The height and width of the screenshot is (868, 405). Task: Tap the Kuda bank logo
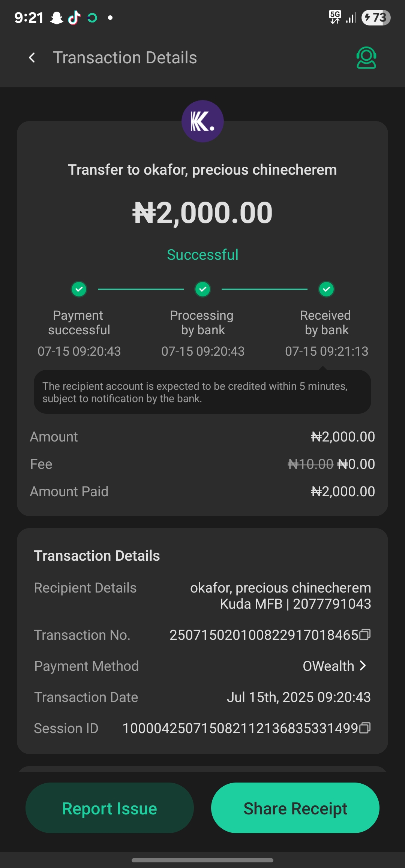tap(202, 121)
